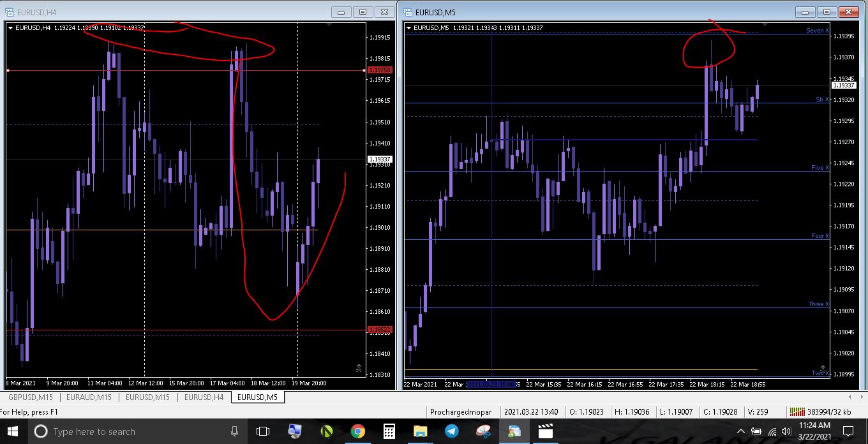Screen dimensions: 868x444
Task: Click the 1.19758 red price level label
Action: [x=380, y=70]
